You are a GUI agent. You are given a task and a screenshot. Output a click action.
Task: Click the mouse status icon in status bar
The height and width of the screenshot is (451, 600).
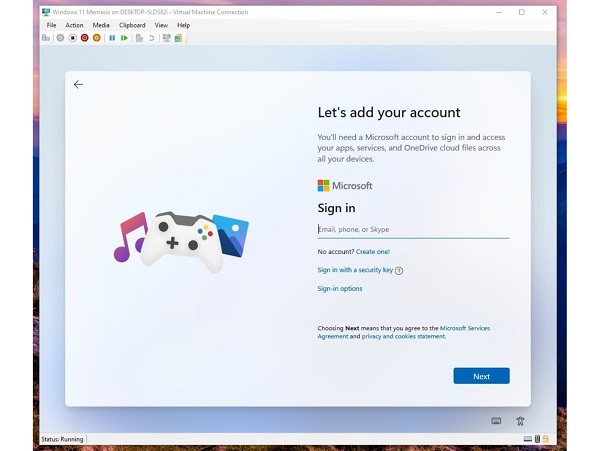click(x=537, y=439)
